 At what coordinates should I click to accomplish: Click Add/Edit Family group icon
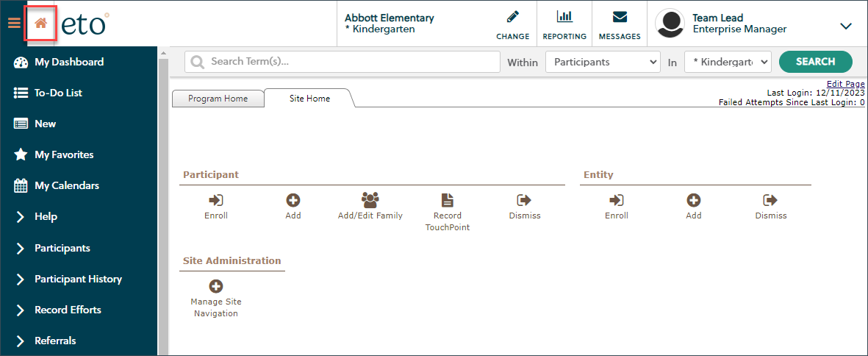click(x=370, y=200)
